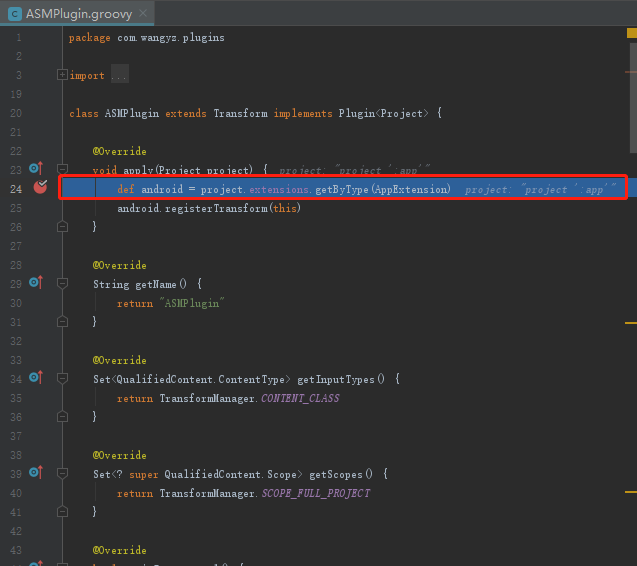Click the @Override annotation on line 22
The height and width of the screenshot is (566, 637).
(119, 152)
